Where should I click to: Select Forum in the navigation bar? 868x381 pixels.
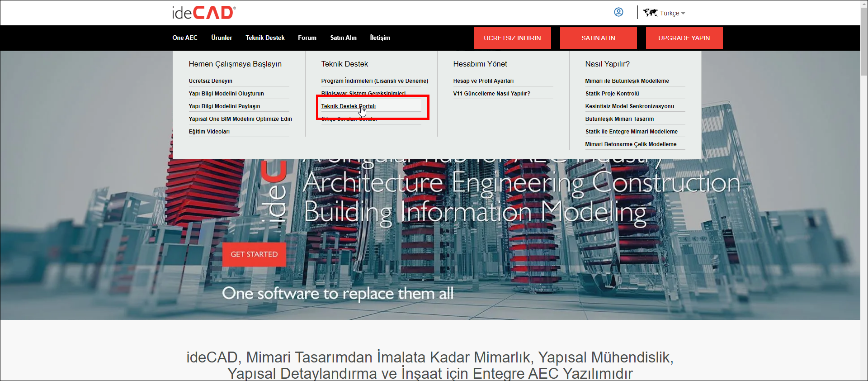point(307,38)
